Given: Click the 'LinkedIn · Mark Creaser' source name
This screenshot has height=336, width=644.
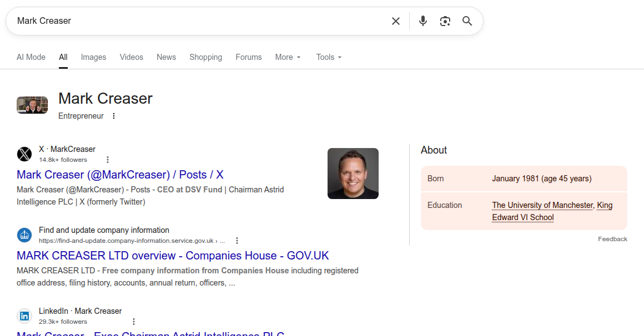Looking at the screenshot, I should pos(80,311).
